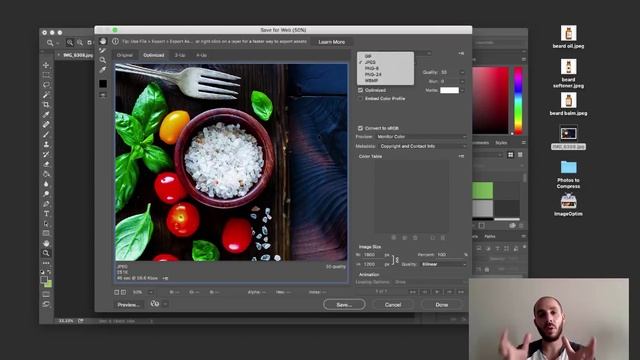Screen dimensions: 640x360
Task: Click the zoom in button in options bar
Action: [70, 42]
